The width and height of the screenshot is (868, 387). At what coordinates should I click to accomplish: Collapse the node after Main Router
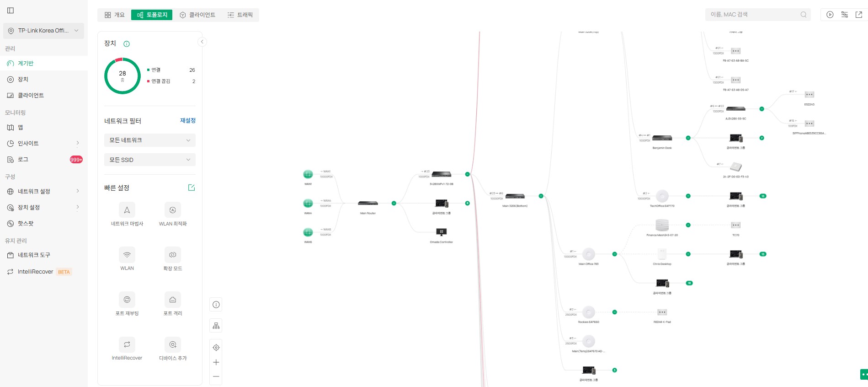[394, 203]
